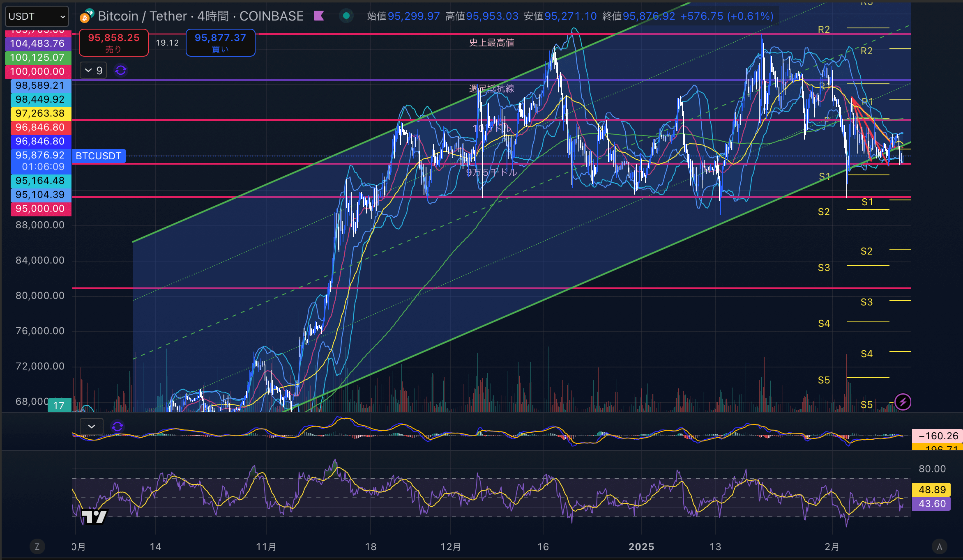The width and height of the screenshot is (963, 560).
Task: Click the 95,858.25 sell button
Action: (114, 43)
